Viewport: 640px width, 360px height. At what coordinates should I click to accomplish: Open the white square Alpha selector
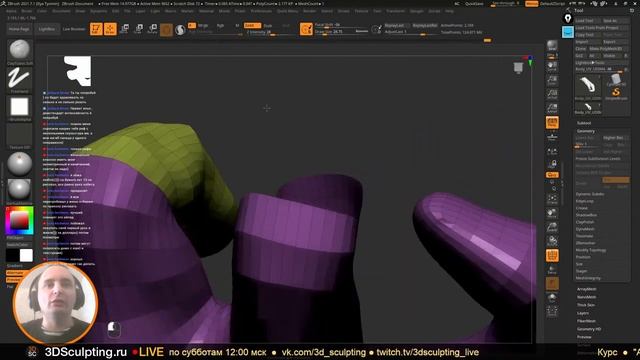pos(19,107)
